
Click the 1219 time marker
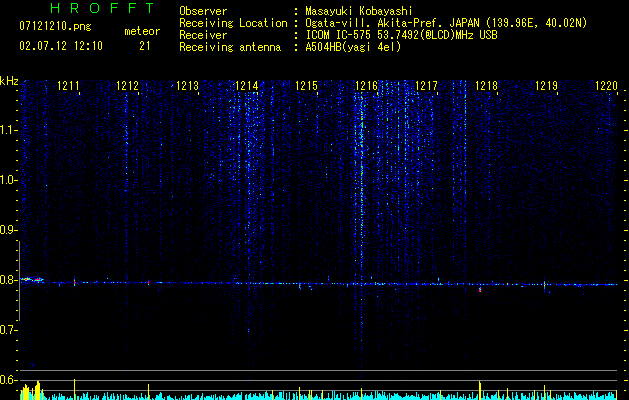[x=547, y=85]
